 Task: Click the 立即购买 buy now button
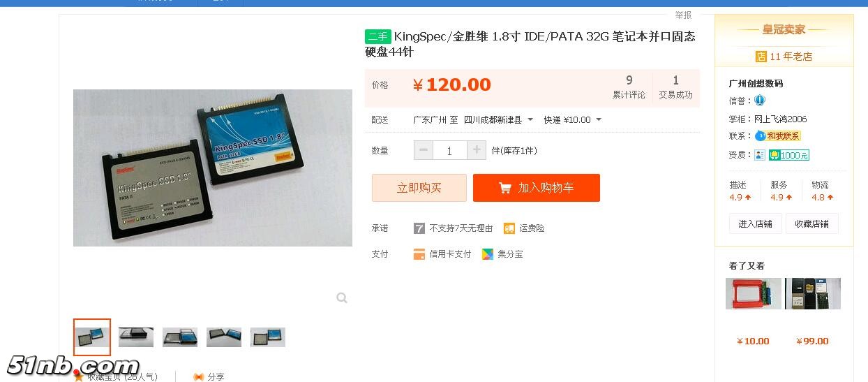419,188
